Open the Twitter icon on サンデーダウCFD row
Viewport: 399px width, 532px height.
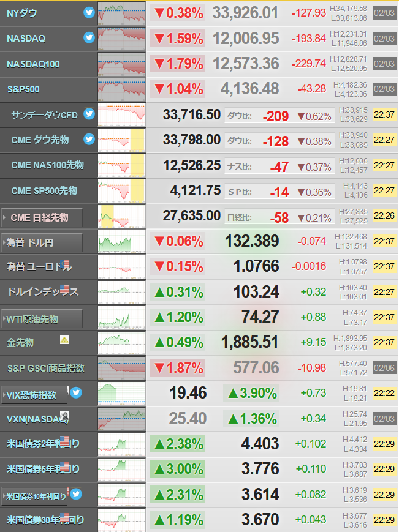click(89, 114)
